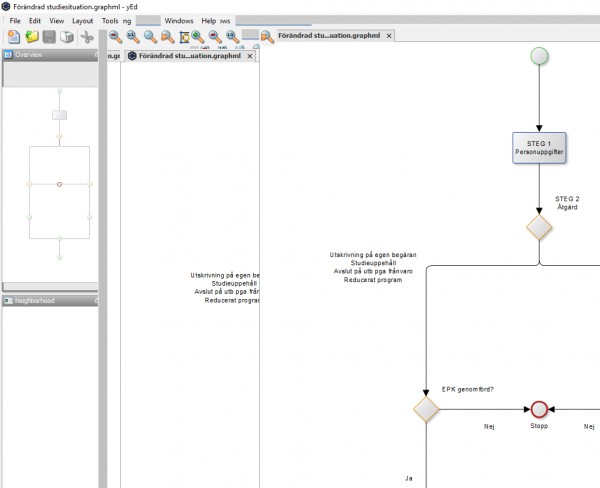Select the STEG 2 Åtgärd gateway diamond

point(539,227)
